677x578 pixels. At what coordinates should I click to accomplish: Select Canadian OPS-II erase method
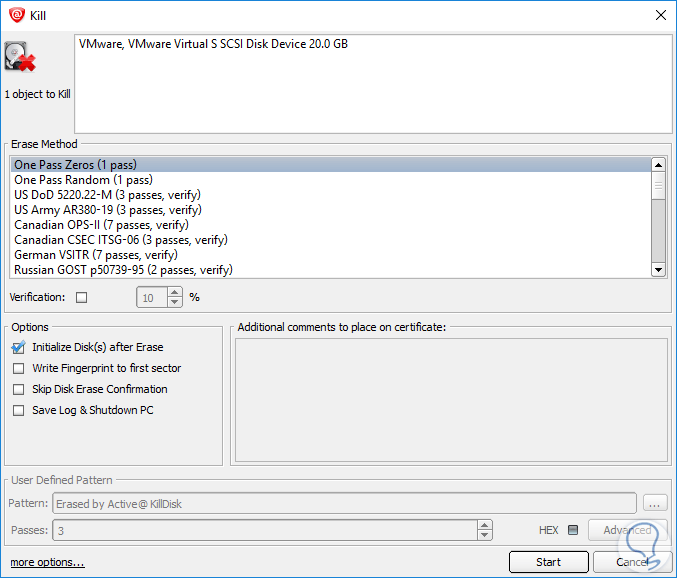[330, 225]
